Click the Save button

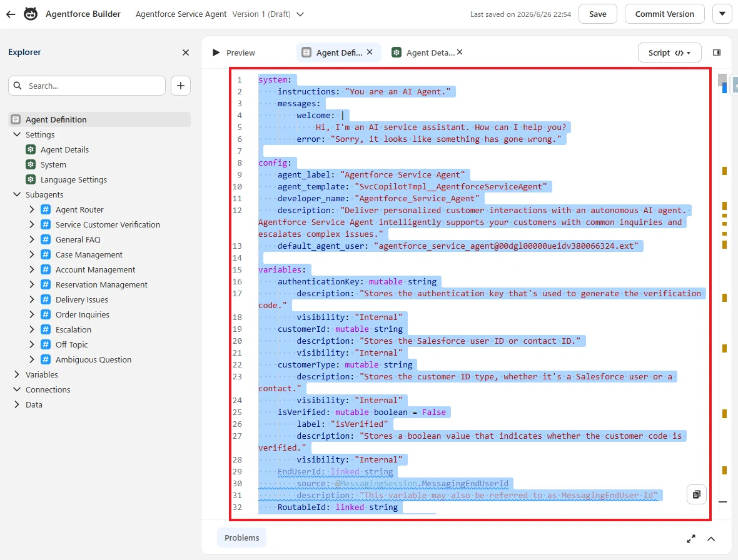pyautogui.click(x=598, y=14)
